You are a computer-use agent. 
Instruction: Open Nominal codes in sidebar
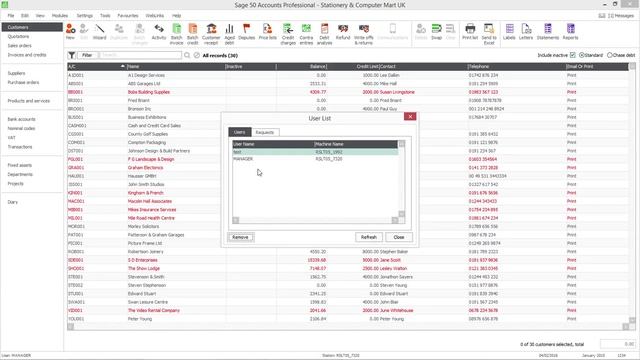tap(21, 129)
